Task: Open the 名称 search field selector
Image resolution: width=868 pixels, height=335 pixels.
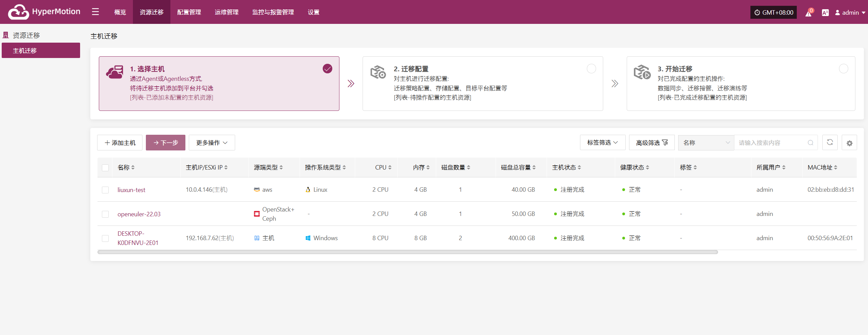Action: point(706,143)
